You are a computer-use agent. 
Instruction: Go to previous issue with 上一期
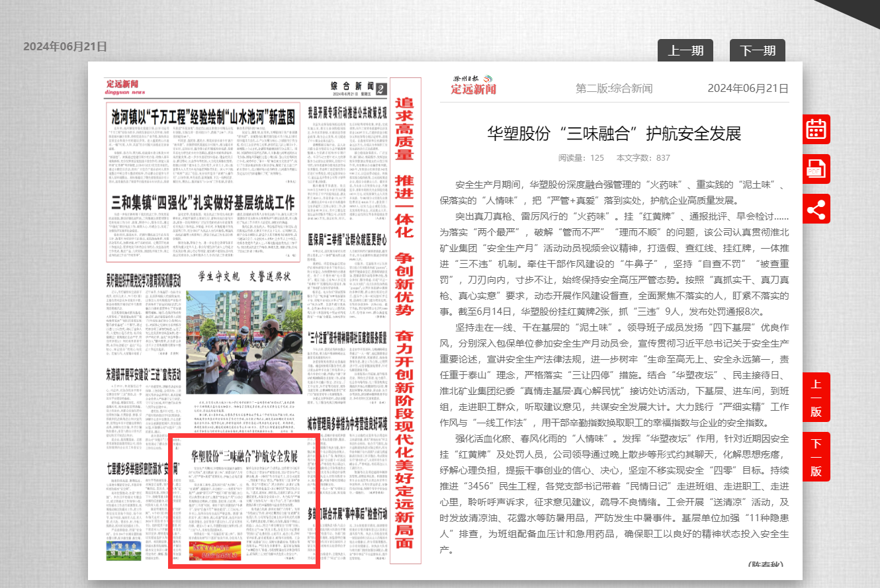coord(685,51)
